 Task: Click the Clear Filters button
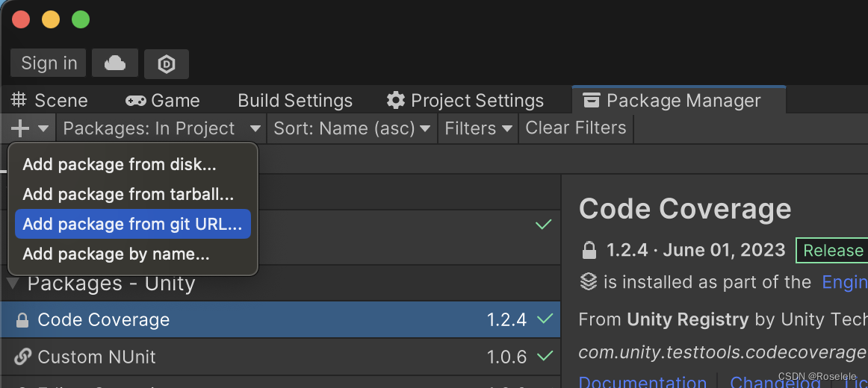pos(576,128)
